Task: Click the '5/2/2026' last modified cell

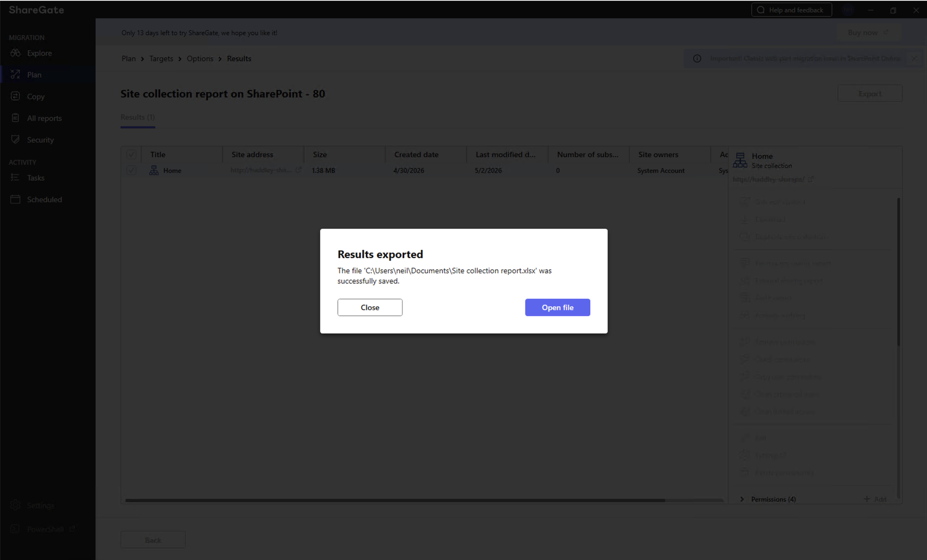Action: click(x=488, y=170)
